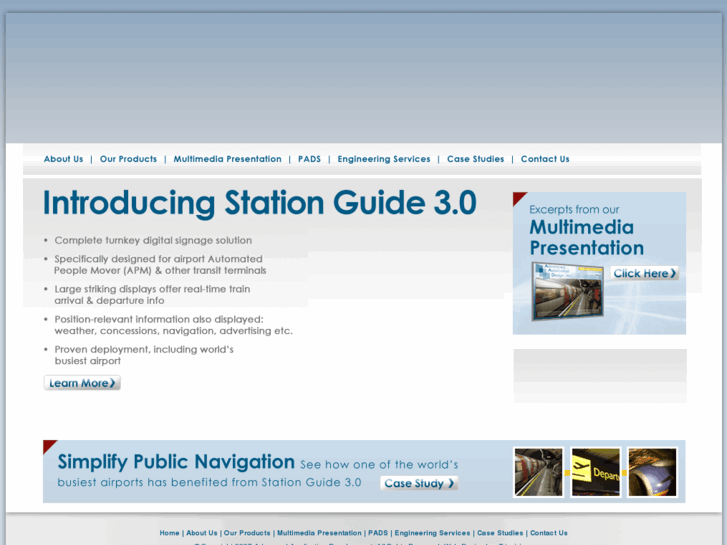Click the Introducing Station Guide 3.0 headline

260,203
